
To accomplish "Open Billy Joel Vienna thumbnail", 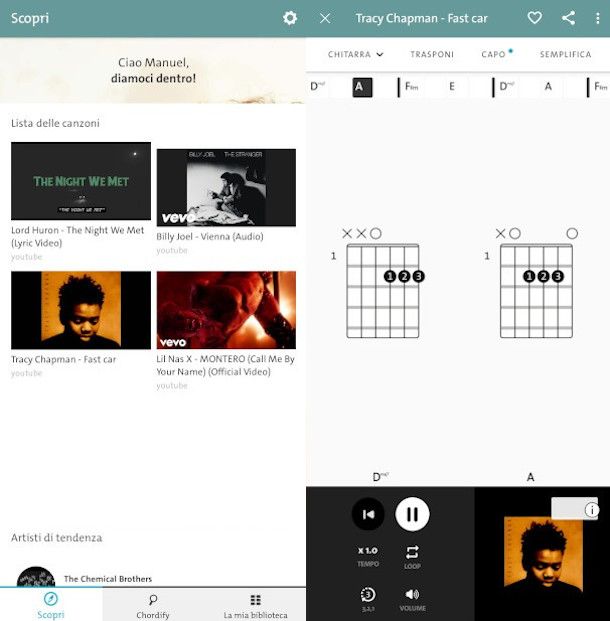I will click(x=226, y=187).
